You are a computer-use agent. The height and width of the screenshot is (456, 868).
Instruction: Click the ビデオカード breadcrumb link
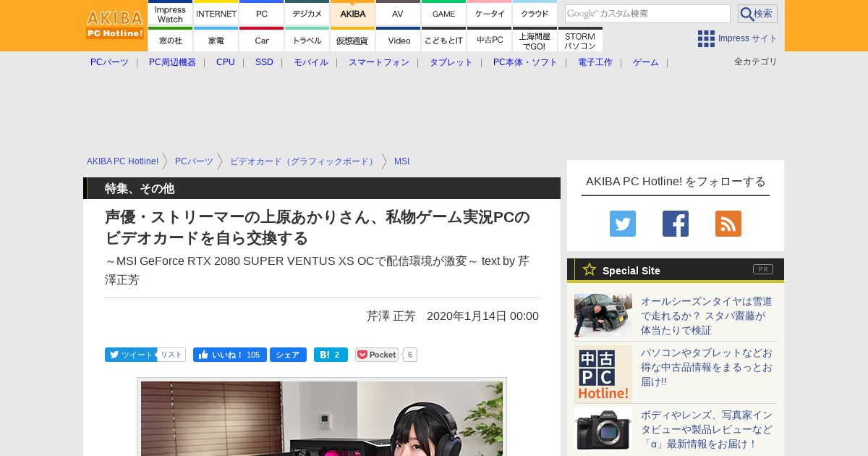pyautogui.click(x=304, y=161)
